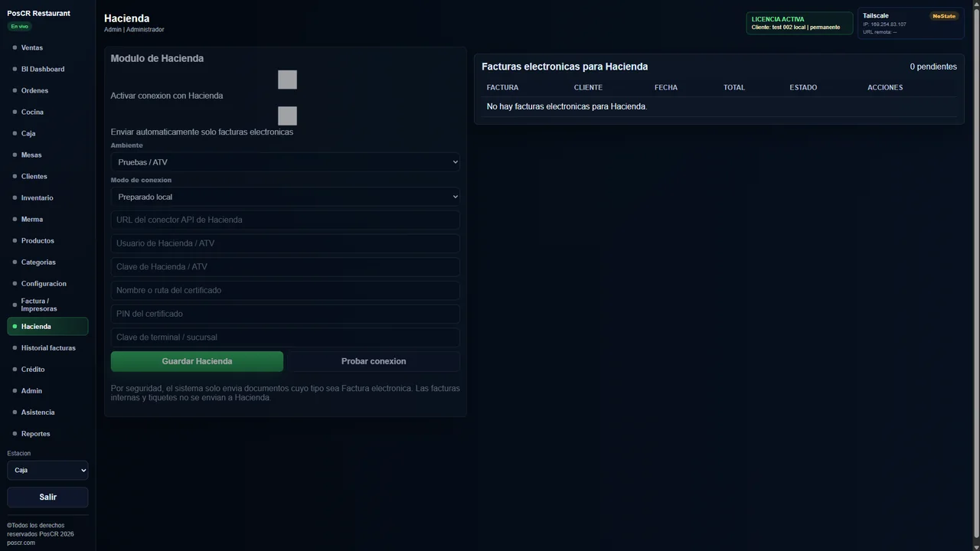Click Probar conexion button
Screen dimensions: 980x551
[374, 361]
